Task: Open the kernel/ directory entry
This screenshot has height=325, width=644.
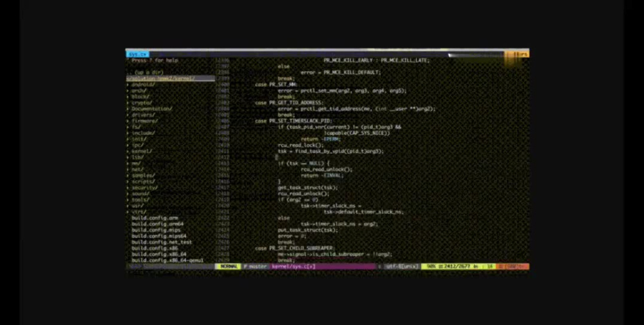Action: [x=142, y=152]
